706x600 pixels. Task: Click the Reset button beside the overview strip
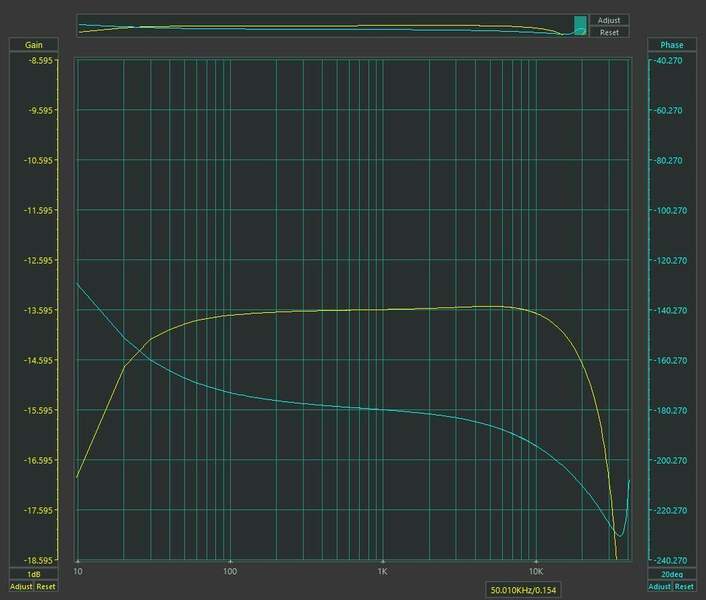point(609,33)
